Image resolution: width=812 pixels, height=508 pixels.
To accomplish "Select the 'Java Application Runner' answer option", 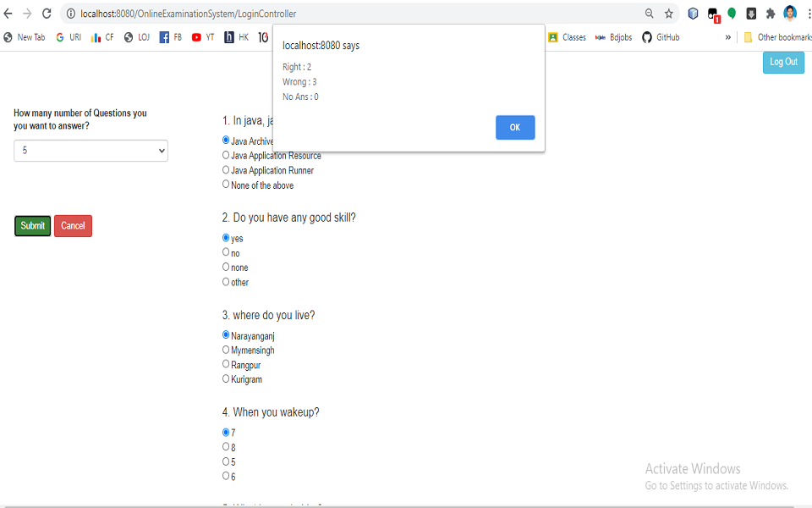I will click(x=226, y=170).
